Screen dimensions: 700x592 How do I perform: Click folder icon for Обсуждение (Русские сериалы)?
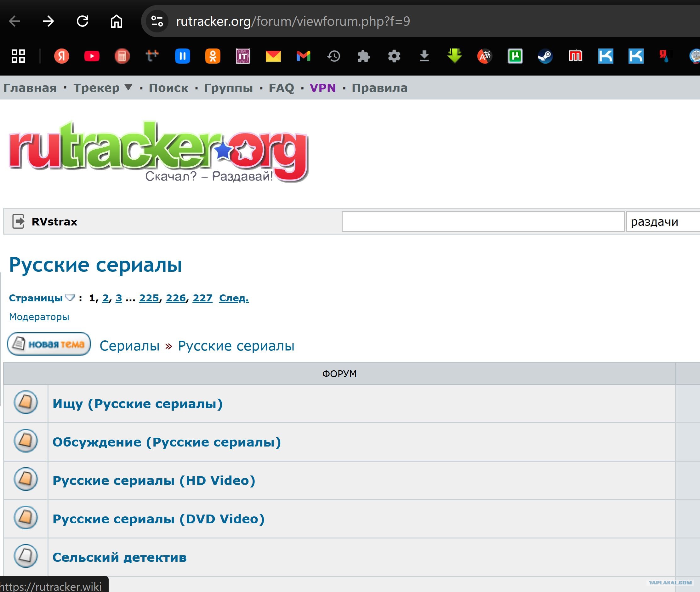(26, 441)
